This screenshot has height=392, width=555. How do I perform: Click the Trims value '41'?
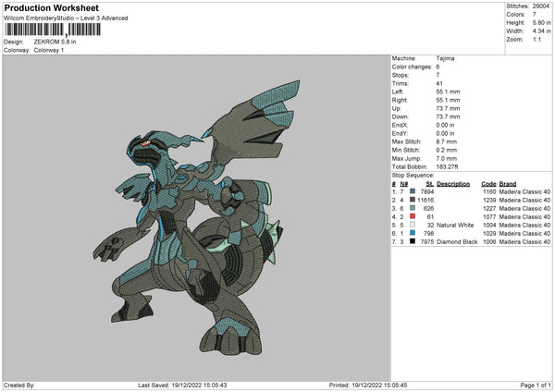pyautogui.click(x=439, y=83)
